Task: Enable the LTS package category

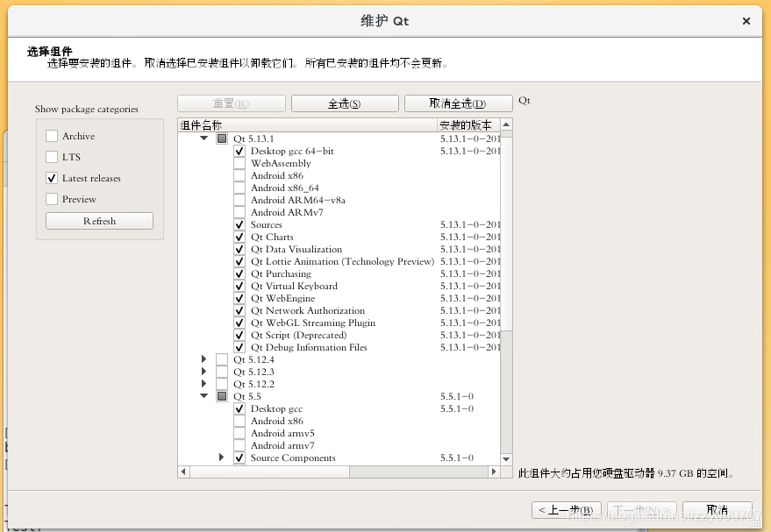Action: point(52,157)
